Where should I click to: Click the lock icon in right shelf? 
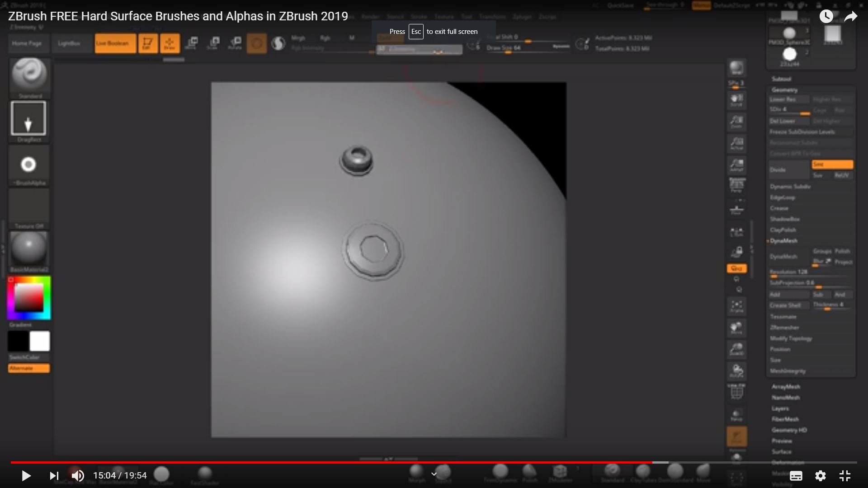pos(736,252)
